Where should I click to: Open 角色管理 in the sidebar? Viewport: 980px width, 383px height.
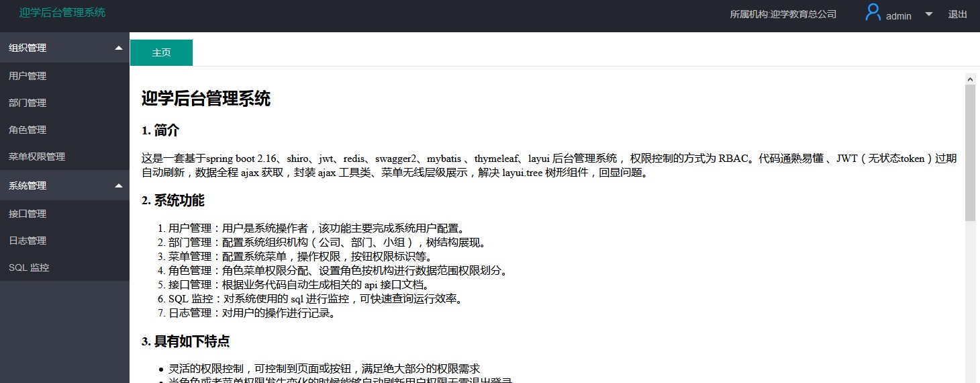(x=64, y=130)
